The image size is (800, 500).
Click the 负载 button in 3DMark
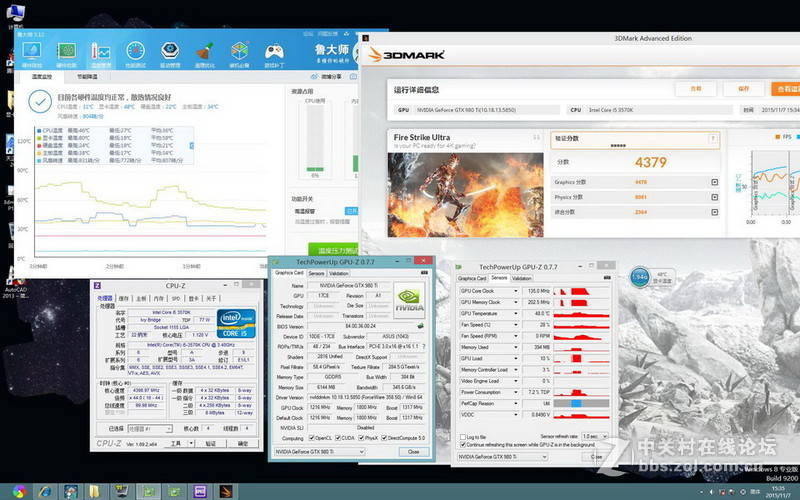695,89
